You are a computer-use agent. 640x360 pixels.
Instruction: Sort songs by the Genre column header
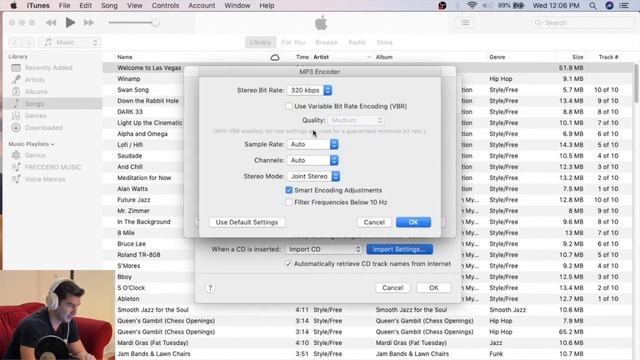coord(497,57)
